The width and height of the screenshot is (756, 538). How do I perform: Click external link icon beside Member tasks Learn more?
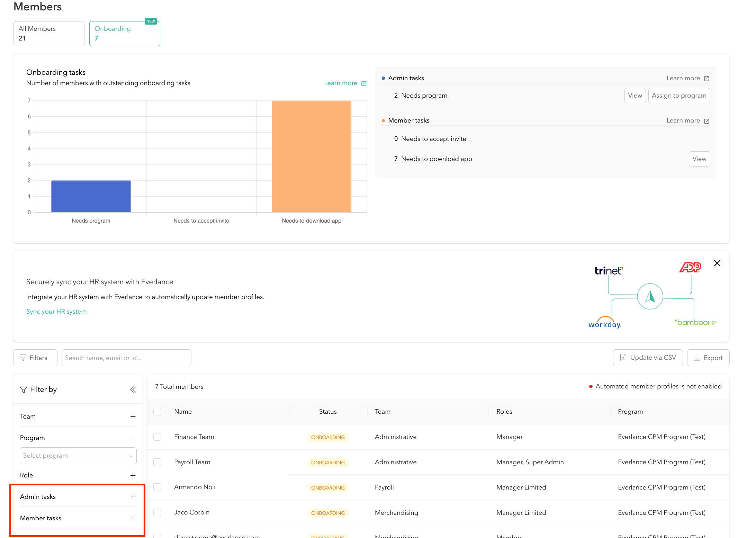706,121
